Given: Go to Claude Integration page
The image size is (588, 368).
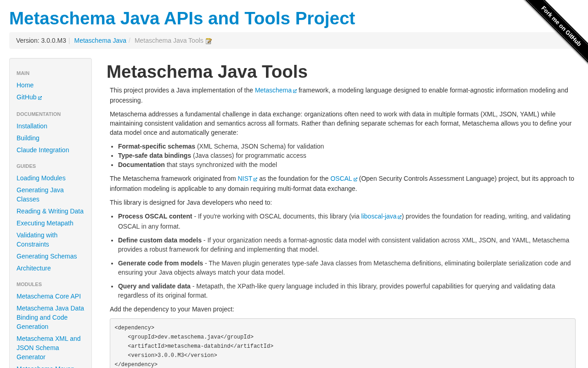Looking at the screenshot, I should point(43,150).
